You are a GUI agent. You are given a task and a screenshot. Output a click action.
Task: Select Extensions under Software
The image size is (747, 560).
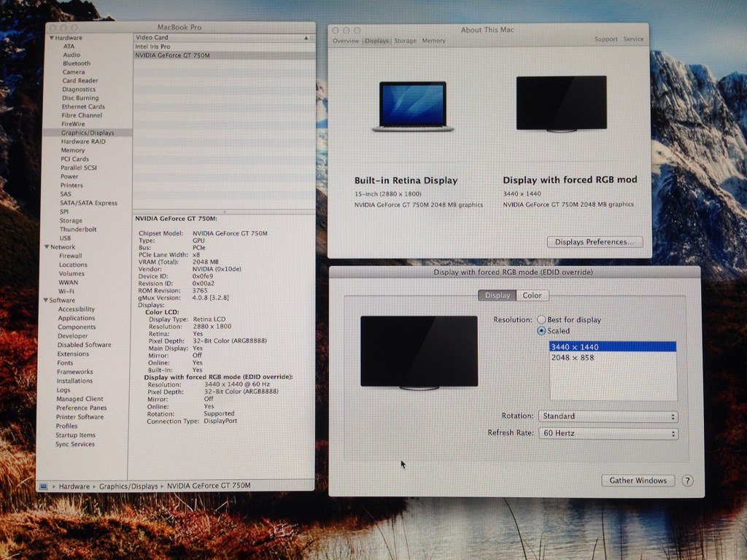73,354
